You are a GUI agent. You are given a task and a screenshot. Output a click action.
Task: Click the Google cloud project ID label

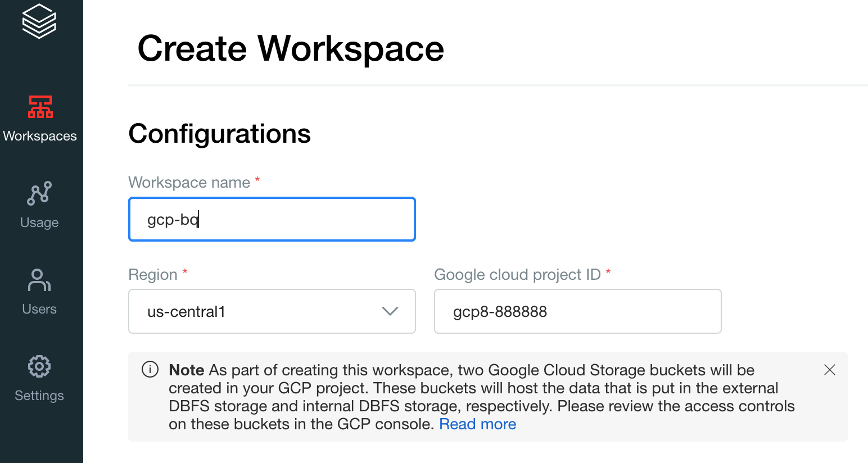[517, 275]
